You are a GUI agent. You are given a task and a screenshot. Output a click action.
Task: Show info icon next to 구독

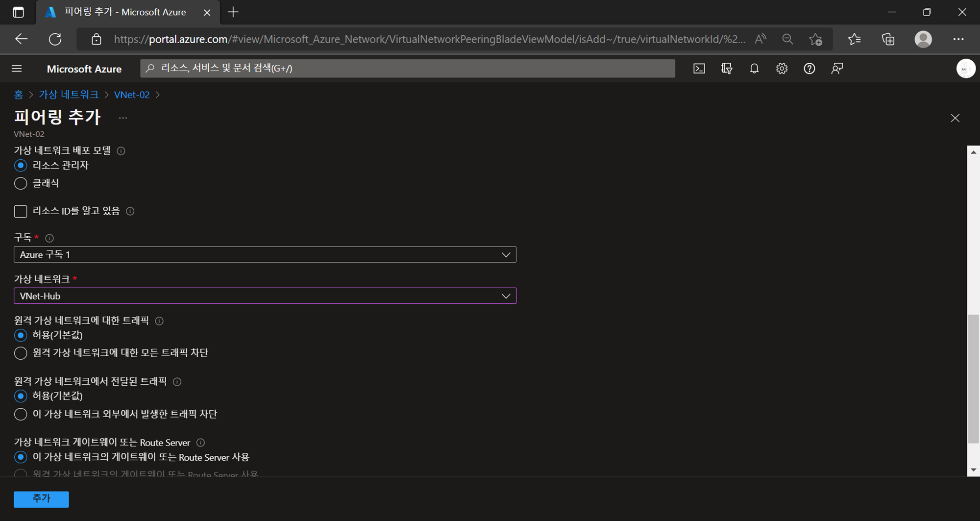click(49, 238)
